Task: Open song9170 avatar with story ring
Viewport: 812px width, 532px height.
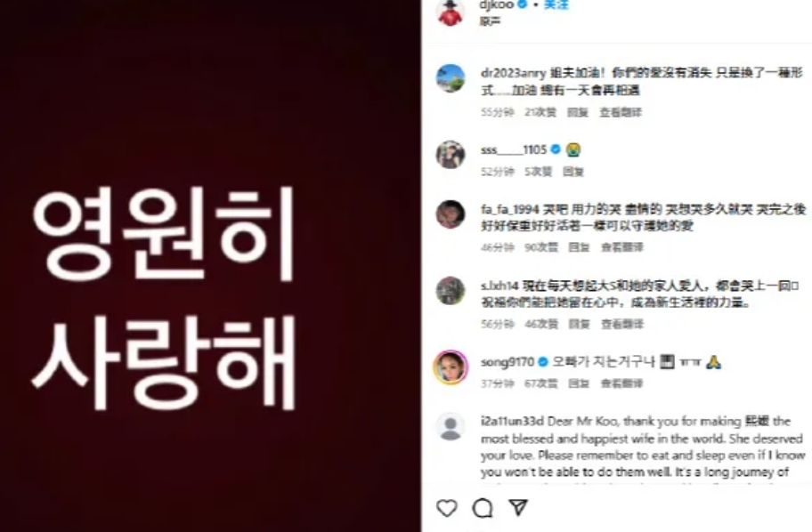Action: point(451,367)
